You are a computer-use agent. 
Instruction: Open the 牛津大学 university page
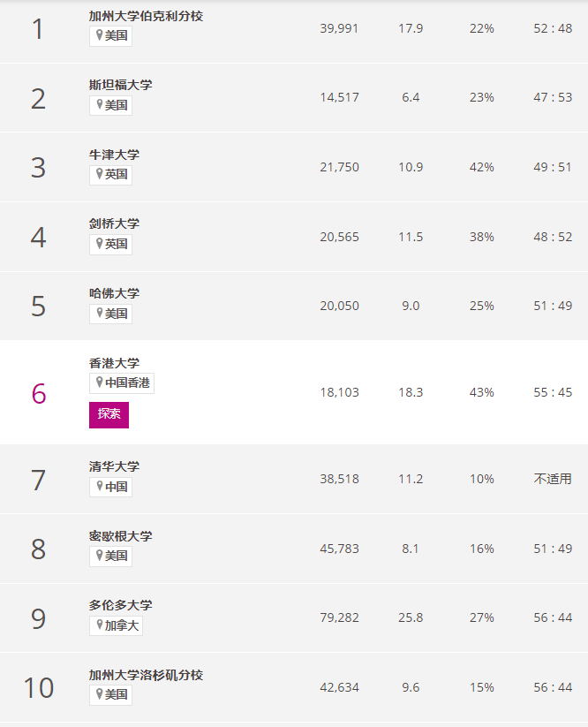(x=114, y=155)
